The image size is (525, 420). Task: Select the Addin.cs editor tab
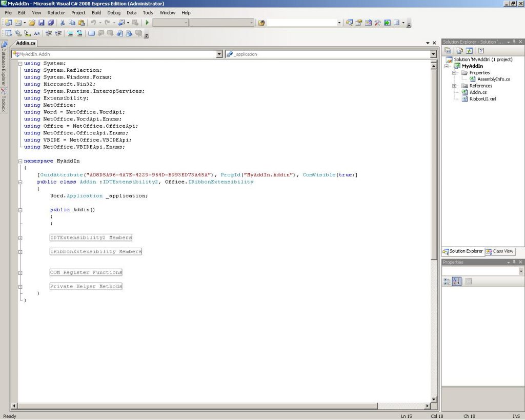coord(26,43)
